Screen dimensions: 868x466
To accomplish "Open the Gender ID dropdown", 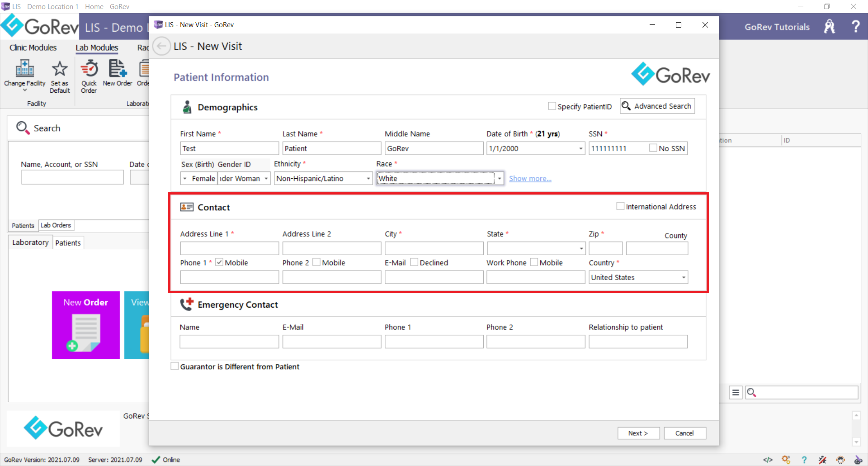I will [266, 178].
